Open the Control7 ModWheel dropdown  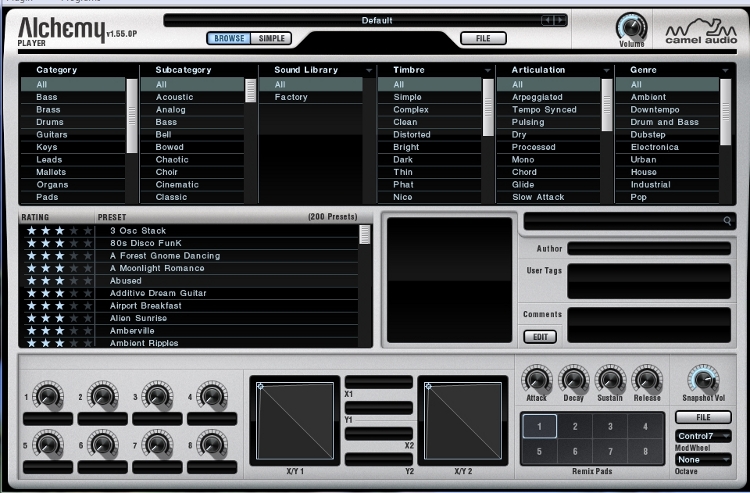[x=703, y=436]
